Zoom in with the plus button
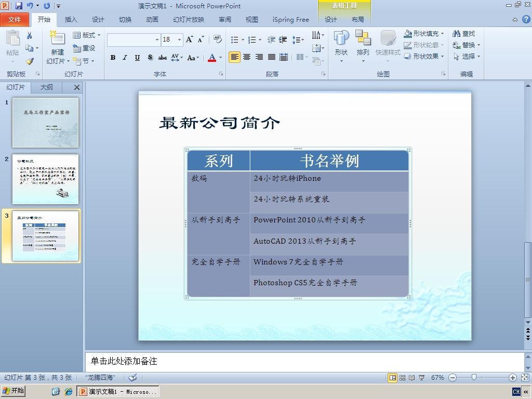This screenshot has width=532, height=399. tap(513, 378)
